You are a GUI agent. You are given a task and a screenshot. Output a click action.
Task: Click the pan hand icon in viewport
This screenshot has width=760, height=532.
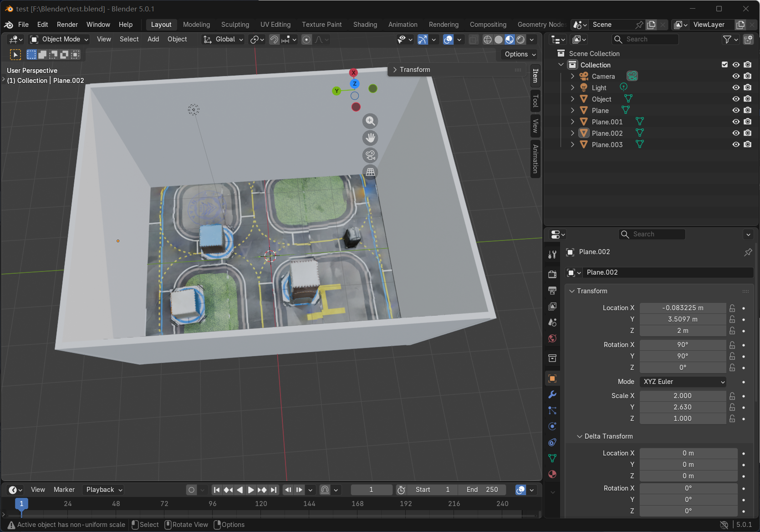click(370, 138)
